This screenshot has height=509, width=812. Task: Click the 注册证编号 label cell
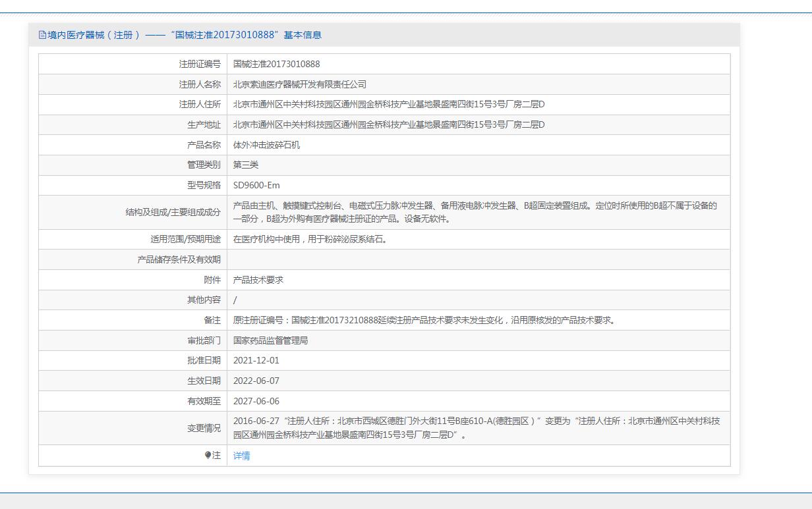pos(200,64)
